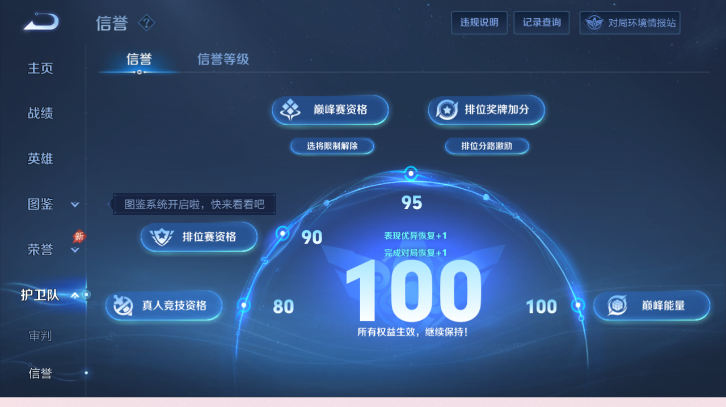Open 战绩 in the sidebar
The image size is (726, 407).
click(x=40, y=113)
